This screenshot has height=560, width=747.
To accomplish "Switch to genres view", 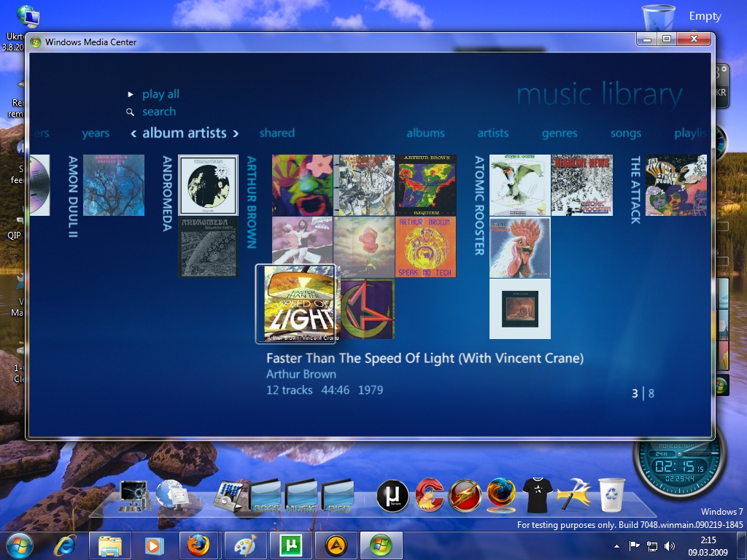I will click(560, 133).
